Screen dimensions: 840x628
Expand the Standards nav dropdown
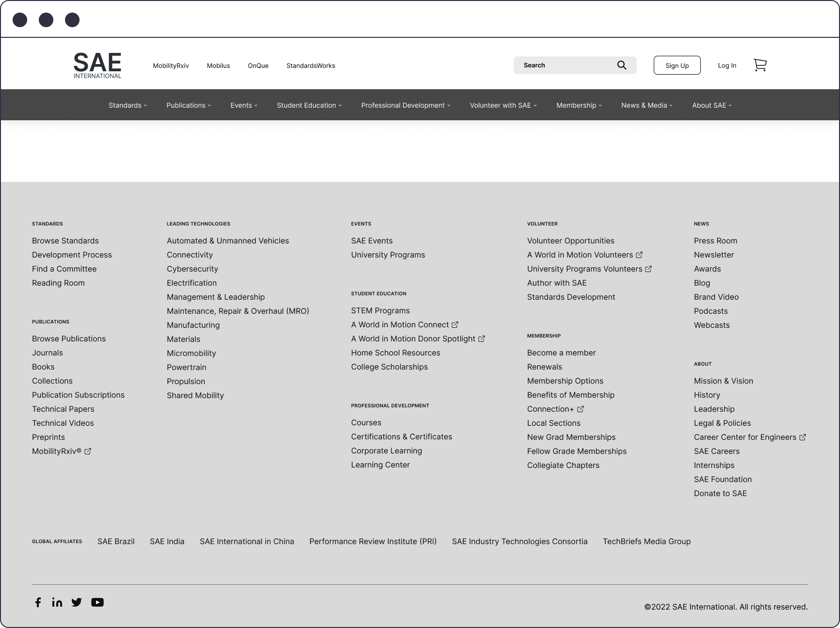coord(128,105)
